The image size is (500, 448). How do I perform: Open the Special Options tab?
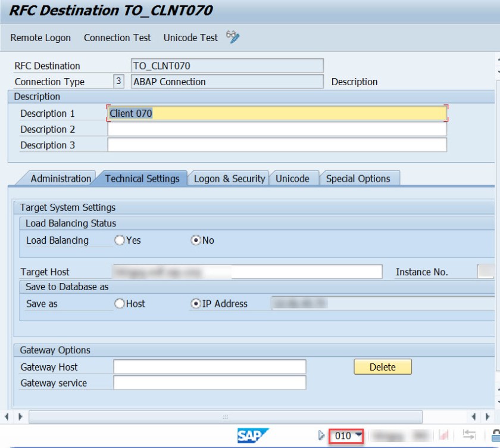click(358, 179)
